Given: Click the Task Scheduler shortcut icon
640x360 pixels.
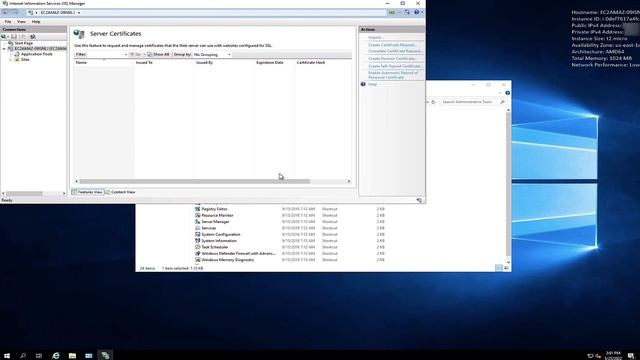Looking at the screenshot, I should [198, 247].
